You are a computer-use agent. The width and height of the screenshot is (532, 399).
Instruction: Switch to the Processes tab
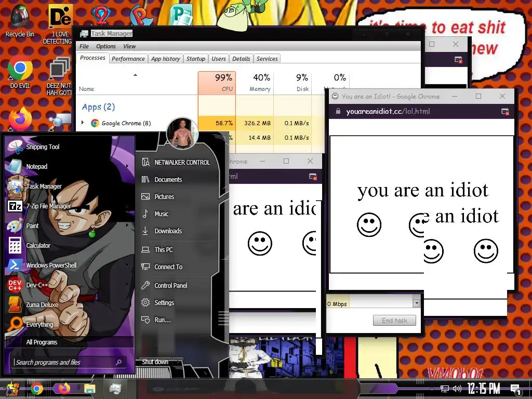tap(92, 58)
